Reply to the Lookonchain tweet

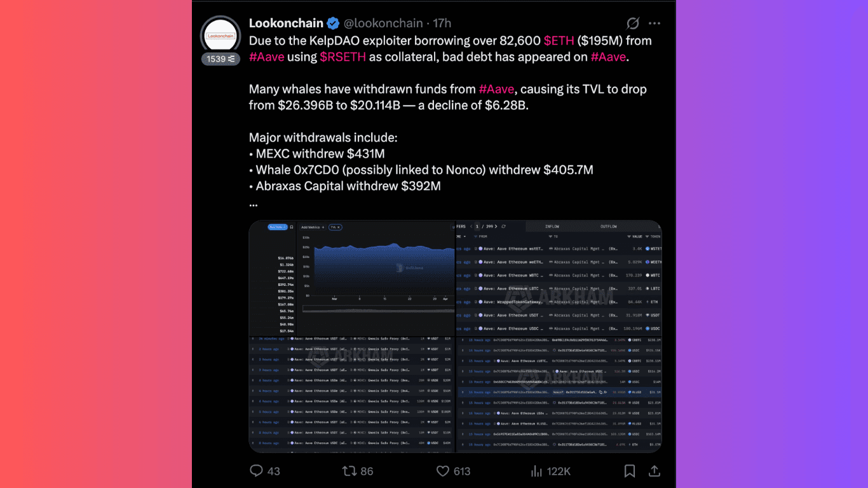[x=257, y=471]
